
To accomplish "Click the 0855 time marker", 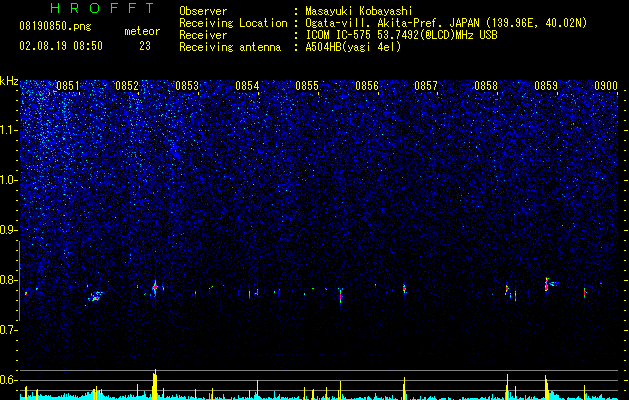I will 307,86.
